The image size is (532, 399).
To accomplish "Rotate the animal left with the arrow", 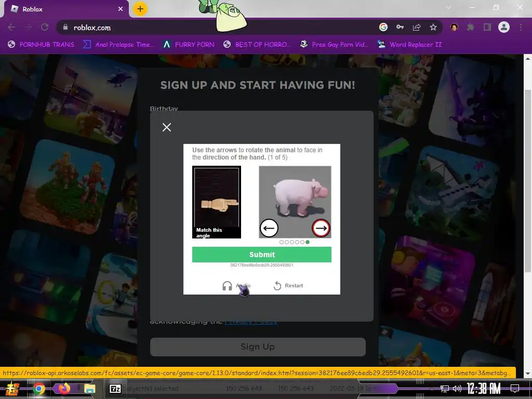I will click(269, 228).
